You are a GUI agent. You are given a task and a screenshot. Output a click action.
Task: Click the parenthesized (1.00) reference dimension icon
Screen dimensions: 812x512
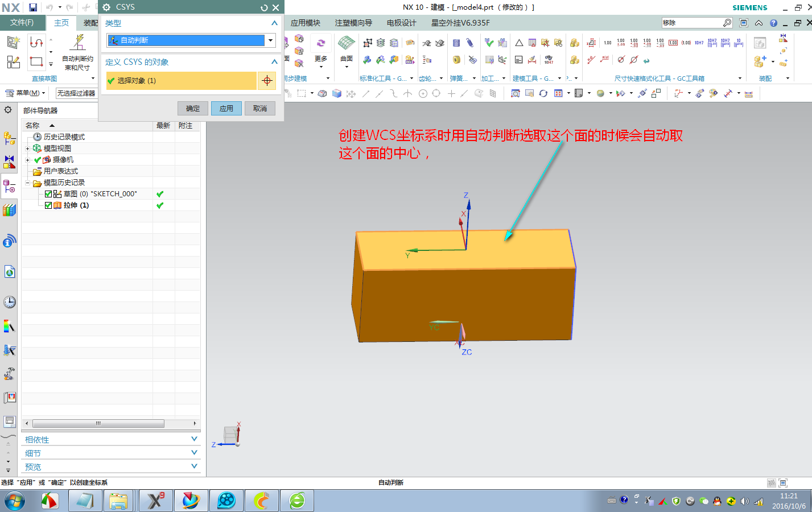point(686,43)
